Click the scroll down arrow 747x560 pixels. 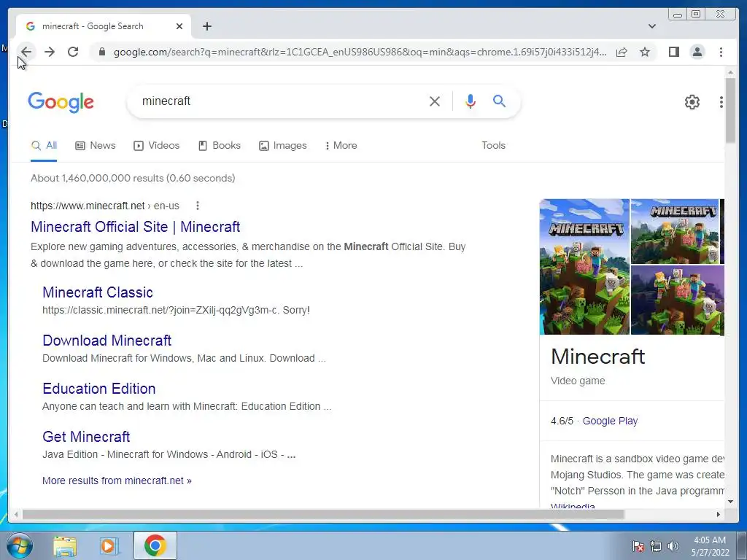tap(730, 502)
